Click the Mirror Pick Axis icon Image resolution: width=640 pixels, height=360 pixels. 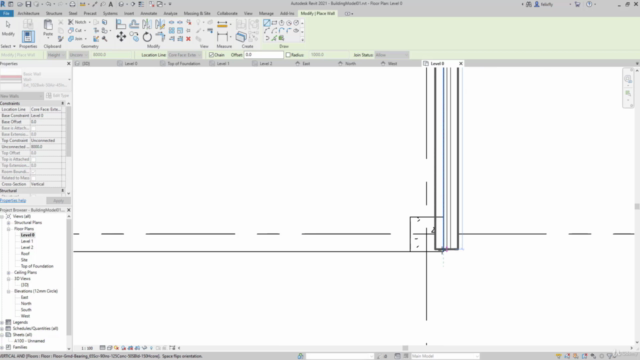click(x=147, y=24)
